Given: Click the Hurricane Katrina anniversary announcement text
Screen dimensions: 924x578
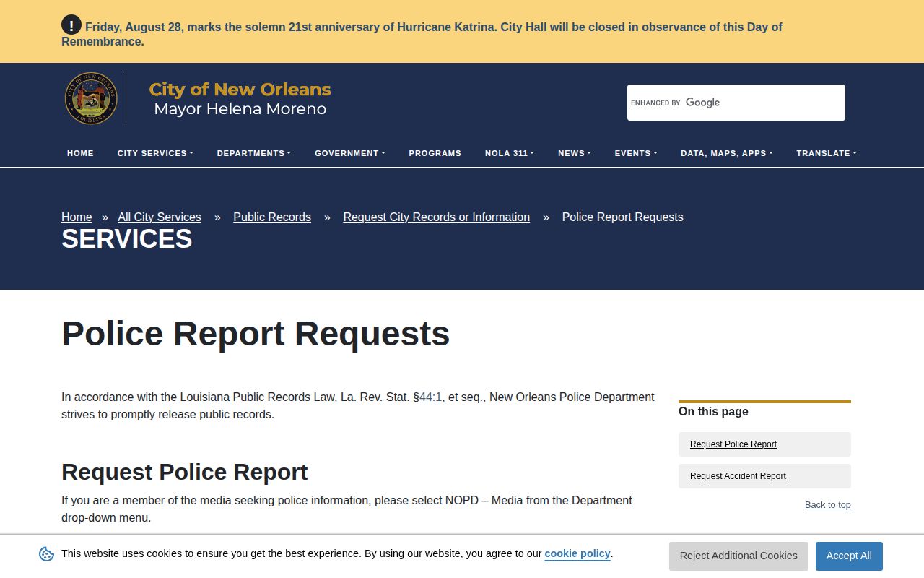Looking at the screenshot, I should click(x=422, y=34).
